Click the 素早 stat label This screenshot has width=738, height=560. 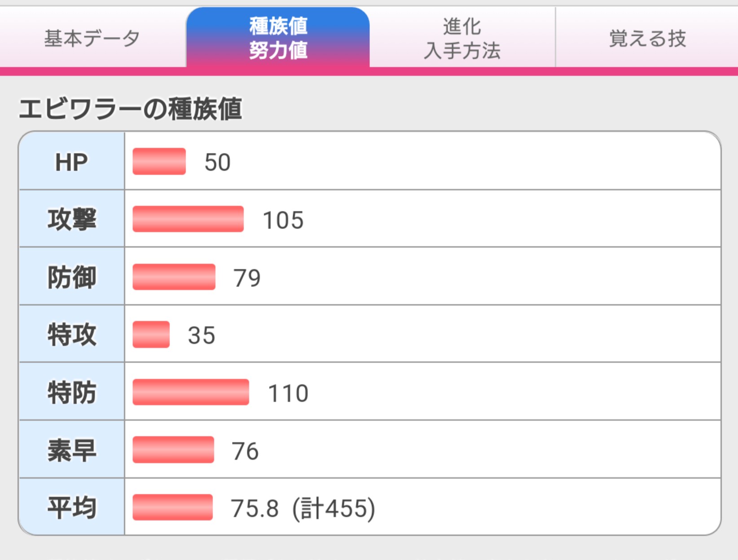pos(71,450)
